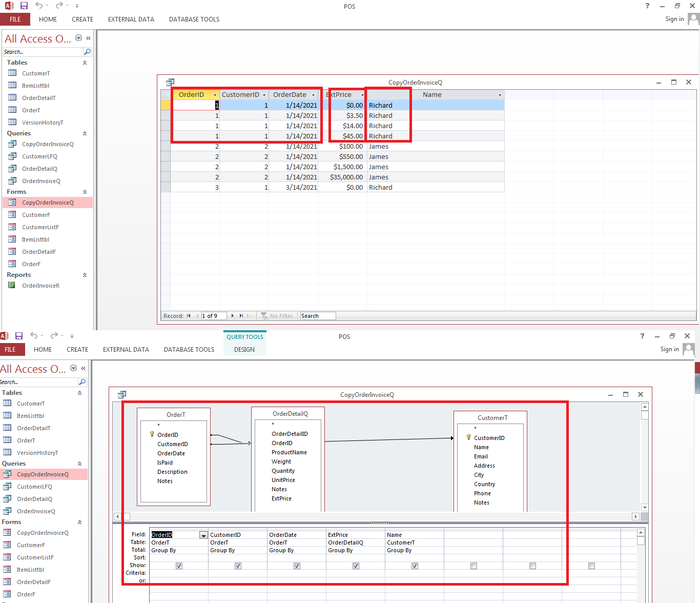
Task: Click the Search box in record navigator
Action: coord(318,316)
